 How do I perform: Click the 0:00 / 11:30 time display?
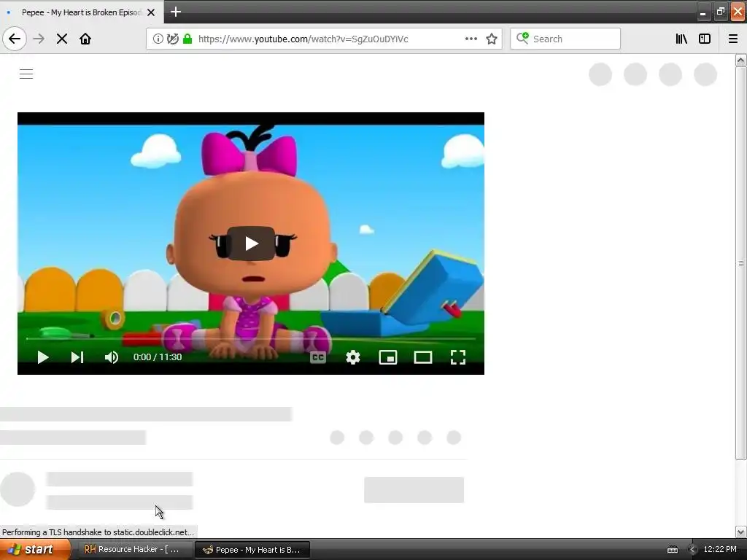coord(158,357)
